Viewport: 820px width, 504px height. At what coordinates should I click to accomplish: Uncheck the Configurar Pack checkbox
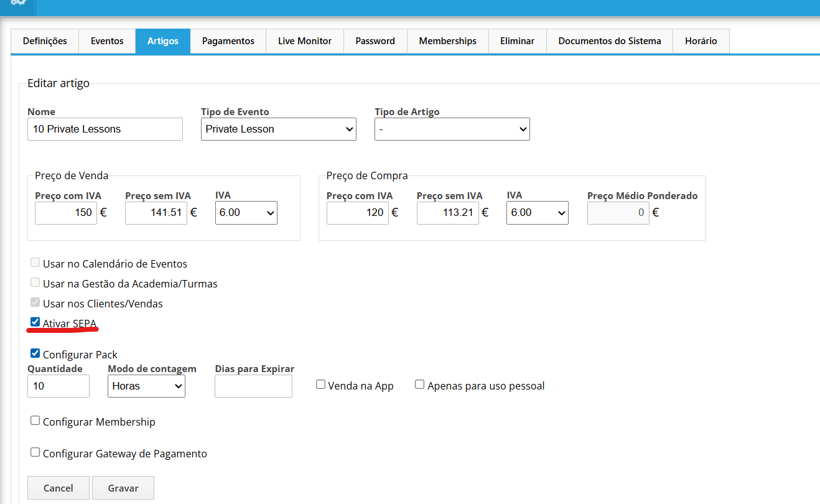(x=35, y=353)
